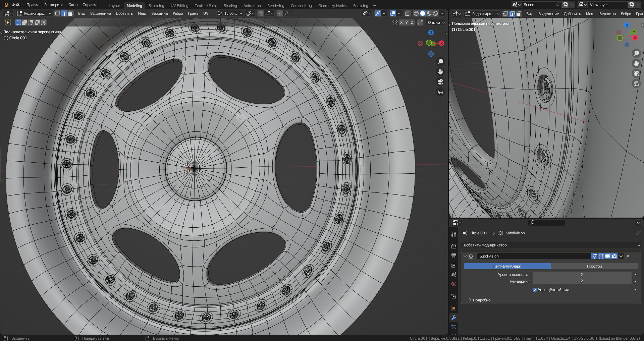Click the pan hand icon in main viewport
The width and height of the screenshot is (644, 341).
[x=440, y=72]
